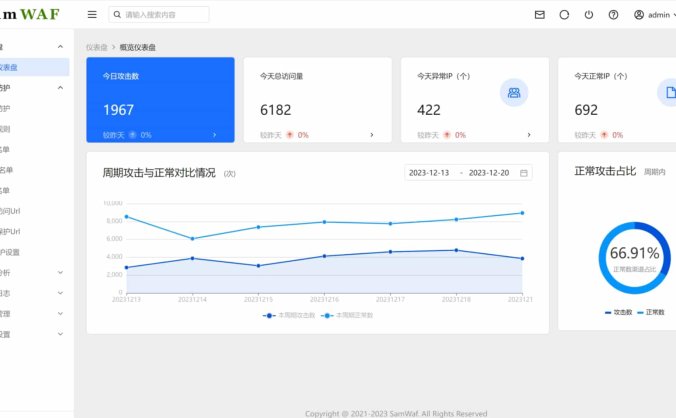Click the document icon on 今天正常IP card
Viewport: 676px width, 418px height.
[x=668, y=93]
